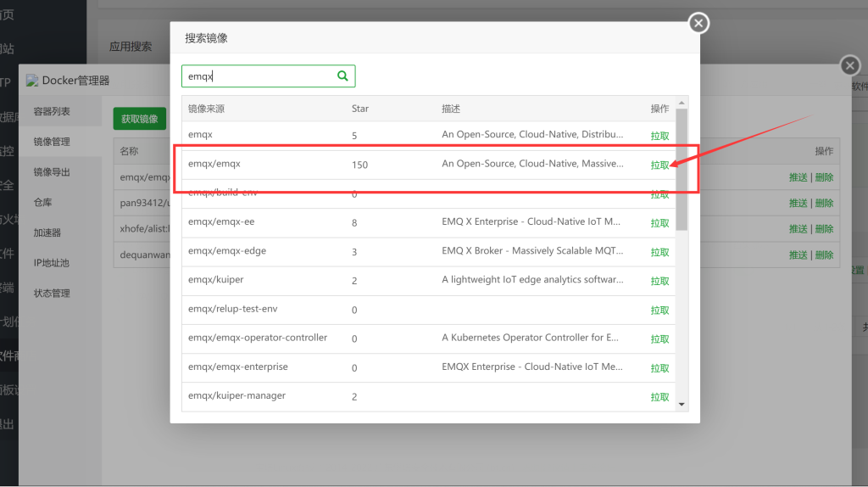Go to the 加速器 tab
This screenshot has width=868, height=487.
tap(47, 232)
